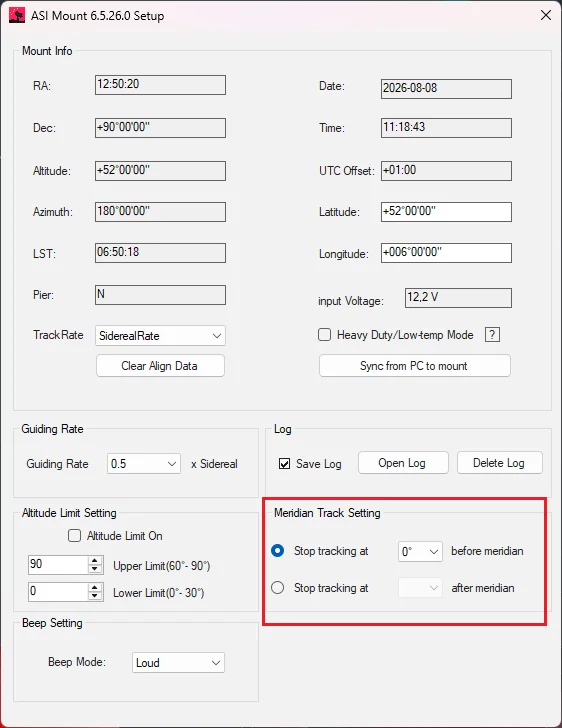The image size is (562, 728).
Task: Click the Altitude field in Mount Info
Action: click(160, 171)
